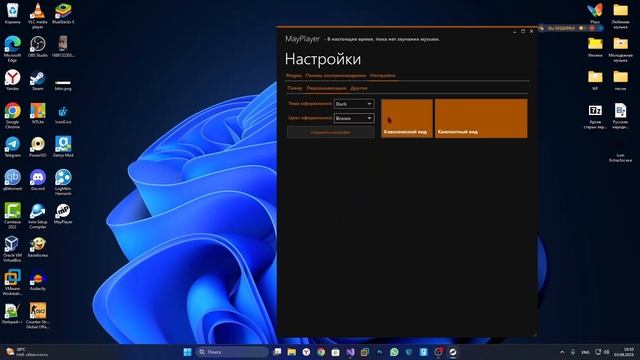Open the Theme dropdown showing Dark
640x360 pixels.
click(354, 104)
